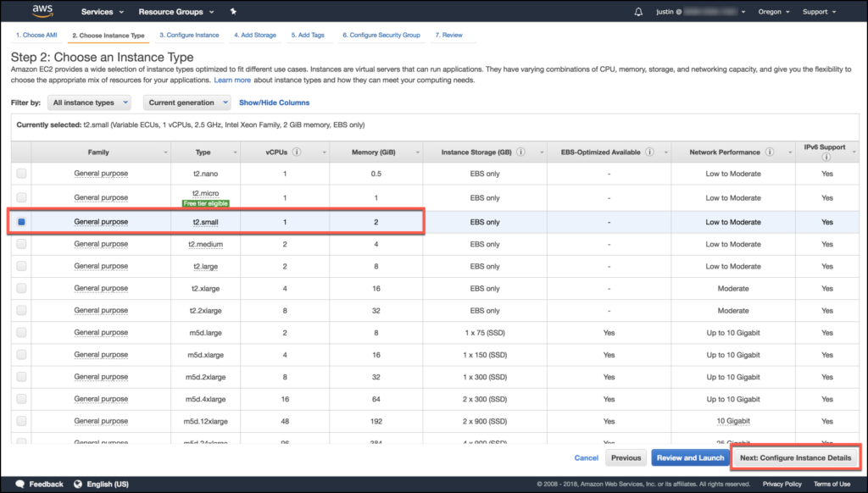Click the Learn more link
The width and height of the screenshot is (868, 493).
232,80
